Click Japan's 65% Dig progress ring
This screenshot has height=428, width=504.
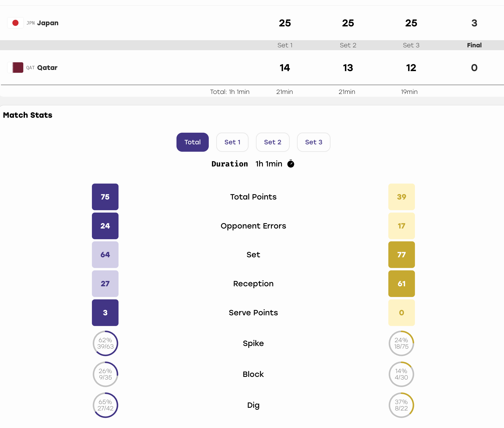point(105,405)
